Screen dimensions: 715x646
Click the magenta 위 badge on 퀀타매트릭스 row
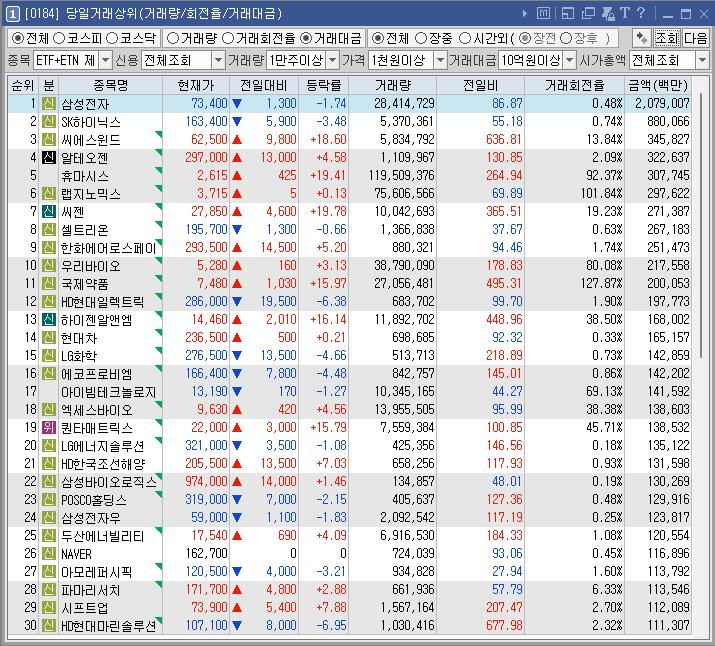(x=49, y=428)
